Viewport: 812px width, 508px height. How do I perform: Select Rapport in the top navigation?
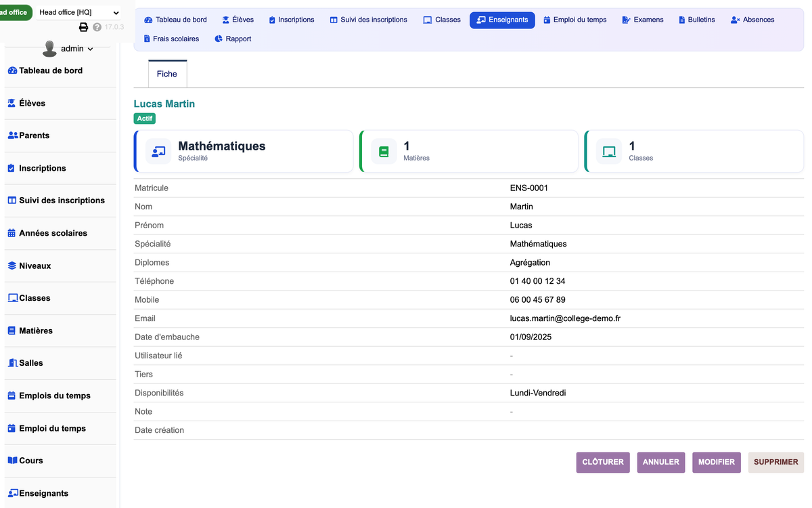(x=233, y=39)
